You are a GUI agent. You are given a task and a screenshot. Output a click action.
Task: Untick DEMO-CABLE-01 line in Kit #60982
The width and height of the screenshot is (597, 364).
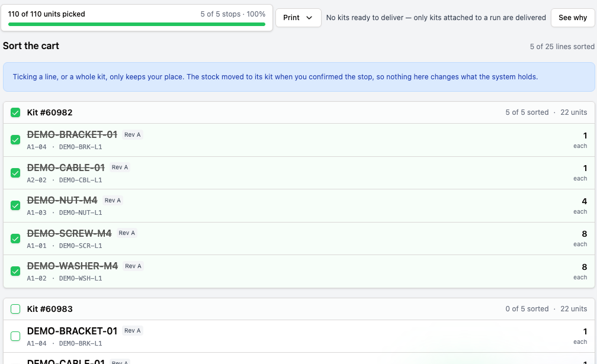15,173
